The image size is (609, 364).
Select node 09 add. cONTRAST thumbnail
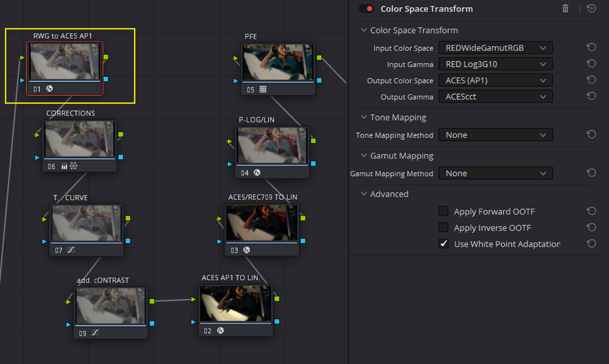(x=110, y=307)
